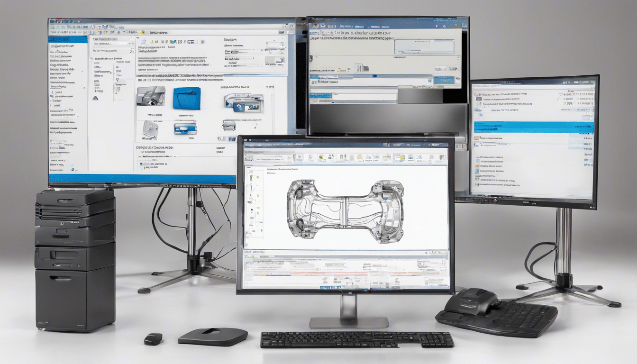The height and width of the screenshot is (364, 637).
Task: Click the car chassis 3D model in front monitor
Action: coord(345,211)
